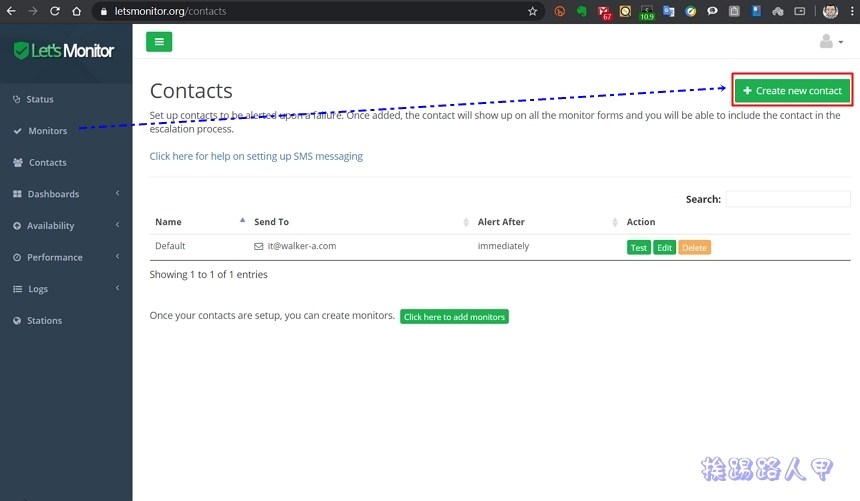The height and width of the screenshot is (501, 860).
Task: Click the Let's Monitor logo
Action: coord(64,50)
